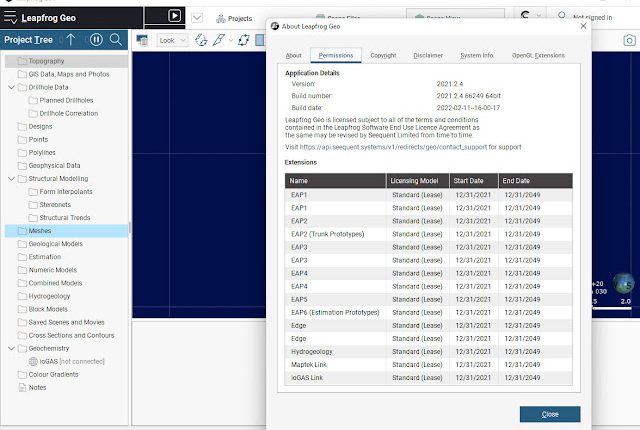The image size is (640, 430).
Task: Close the About Leapfrog Geo dialog with X
Action: coord(583,26)
